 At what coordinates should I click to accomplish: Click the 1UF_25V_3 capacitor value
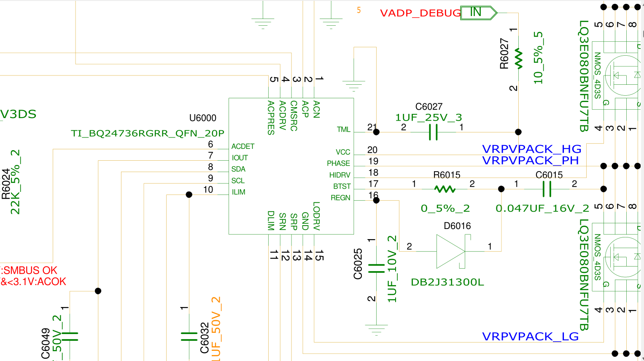pyautogui.click(x=428, y=117)
